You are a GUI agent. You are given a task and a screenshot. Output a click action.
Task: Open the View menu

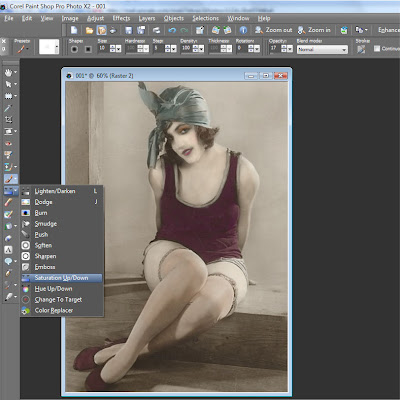(x=47, y=18)
